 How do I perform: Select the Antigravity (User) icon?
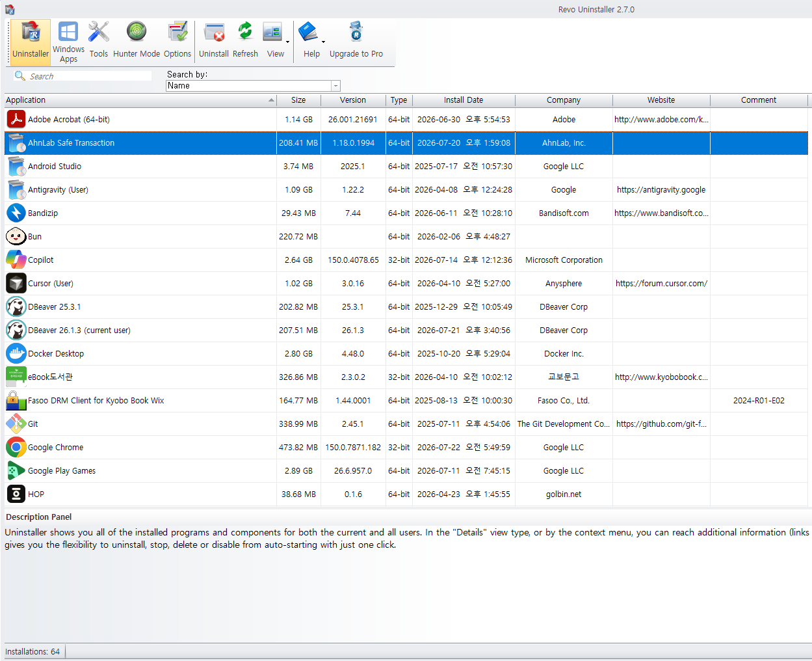(16, 189)
